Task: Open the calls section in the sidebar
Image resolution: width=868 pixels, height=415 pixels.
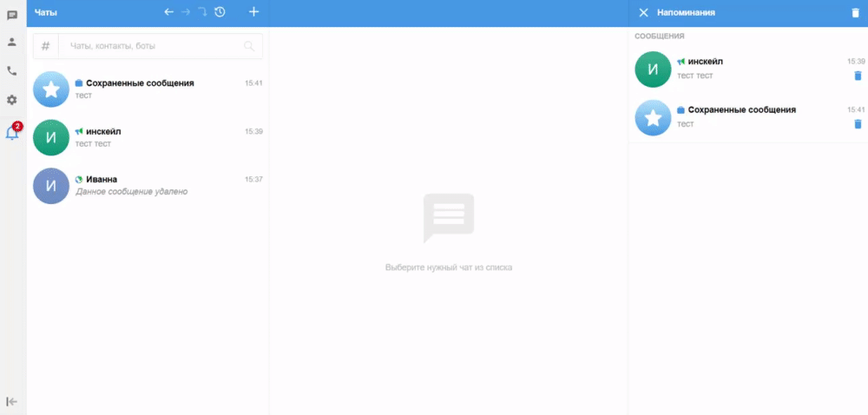Action: (x=12, y=71)
